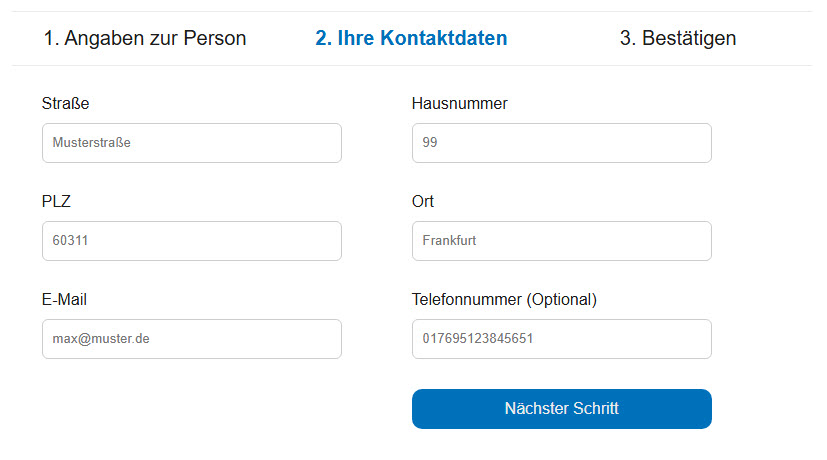Click the 017695123845651 sample number
Image resolution: width=827 pixels, height=460 pixels.
pos(478,339)
